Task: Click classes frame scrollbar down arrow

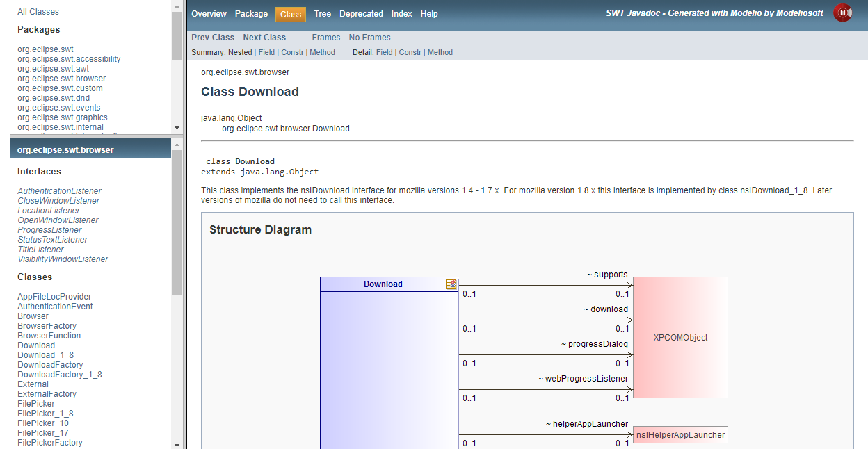Action: point(177,444)
